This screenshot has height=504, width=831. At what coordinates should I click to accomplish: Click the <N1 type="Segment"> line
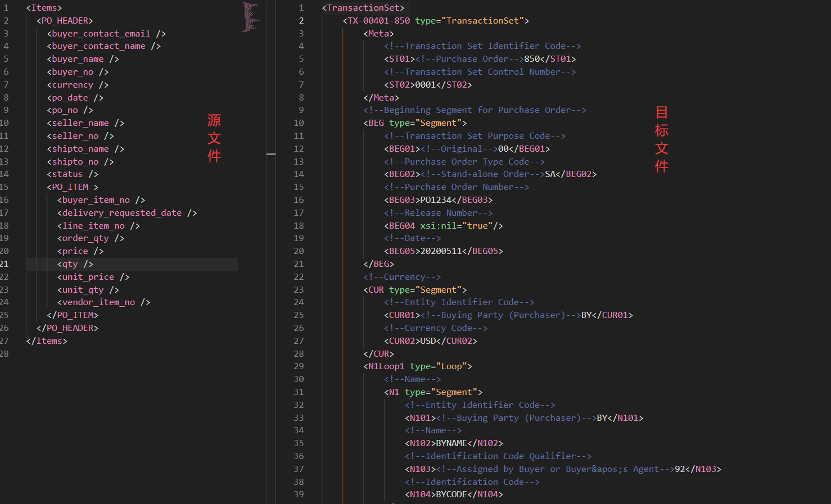click(x=433, y=392)
